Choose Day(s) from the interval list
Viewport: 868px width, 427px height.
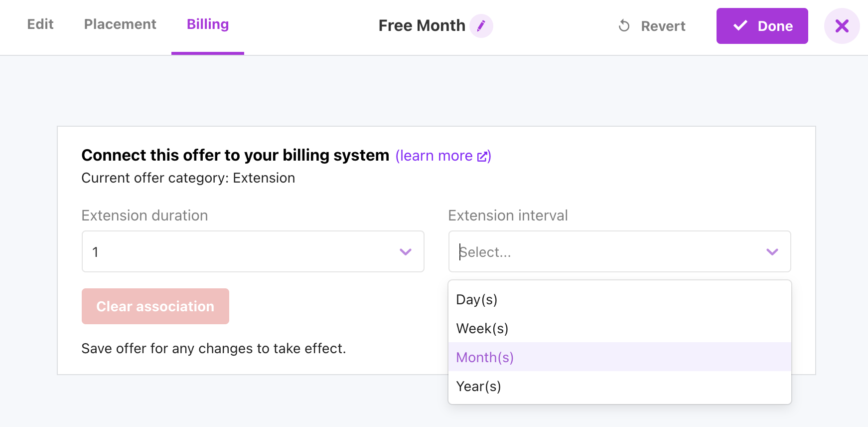tap(620, 299)
